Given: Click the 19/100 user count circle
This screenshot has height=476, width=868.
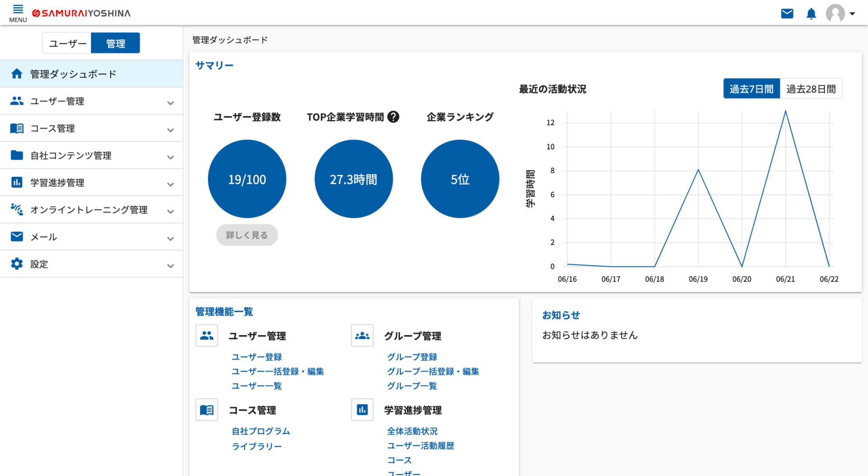Looking at the screenshot, I should (247, 179).
